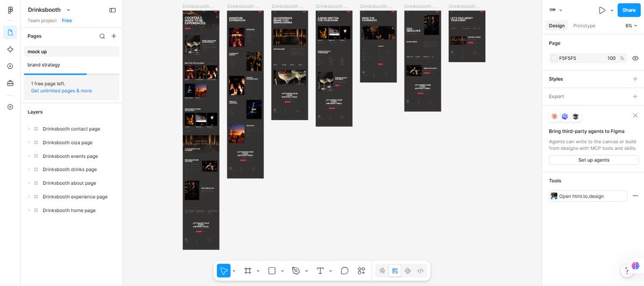Screen dimensions: 644x286
Task: Expand shape tools dropdown arrow
Action: pyautogui.click(x=282, y=271)
